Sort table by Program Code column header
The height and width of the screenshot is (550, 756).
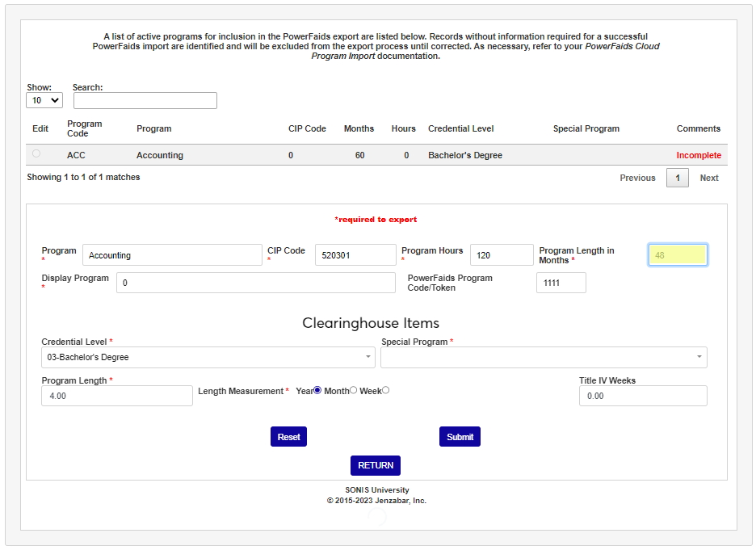click(x=84, y=128)
